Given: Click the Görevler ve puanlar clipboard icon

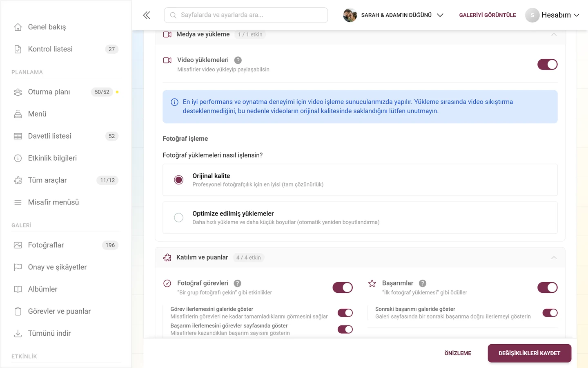Looking at the screenshot, I should point(18,311).
